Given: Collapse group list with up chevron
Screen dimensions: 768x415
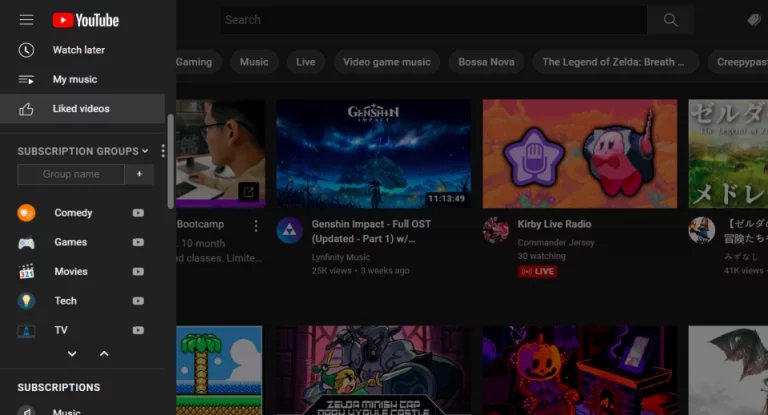Looking at the screenshot, I should pyautogui.click(x=104, y=354).
